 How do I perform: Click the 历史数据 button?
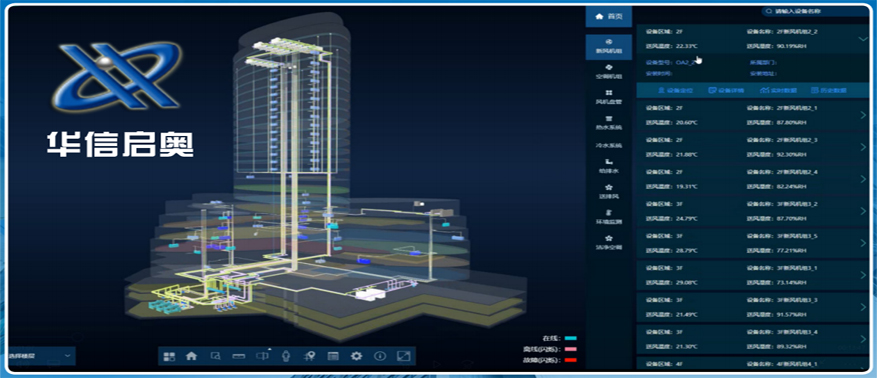click(x=828, y=90)
